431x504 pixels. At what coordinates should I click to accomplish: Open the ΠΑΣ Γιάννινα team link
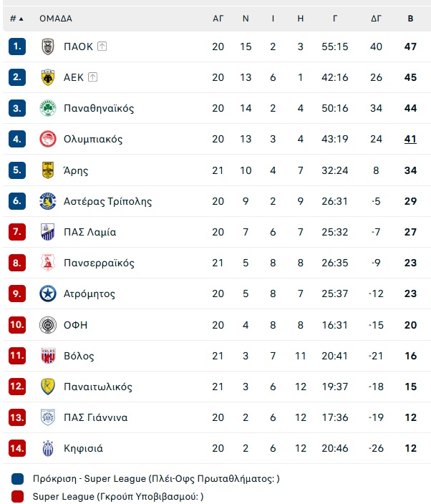click(95, 417)
